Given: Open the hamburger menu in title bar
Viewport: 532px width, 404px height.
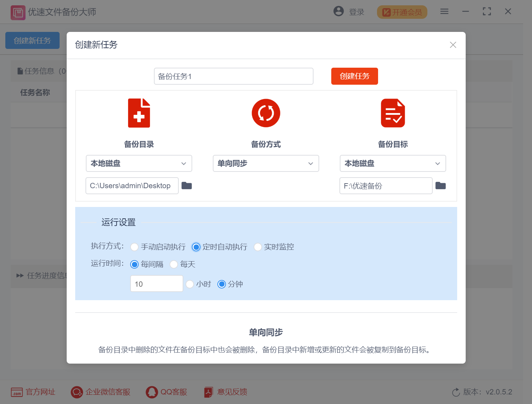Looking at the screenshot, I should [x=444, y=11].
